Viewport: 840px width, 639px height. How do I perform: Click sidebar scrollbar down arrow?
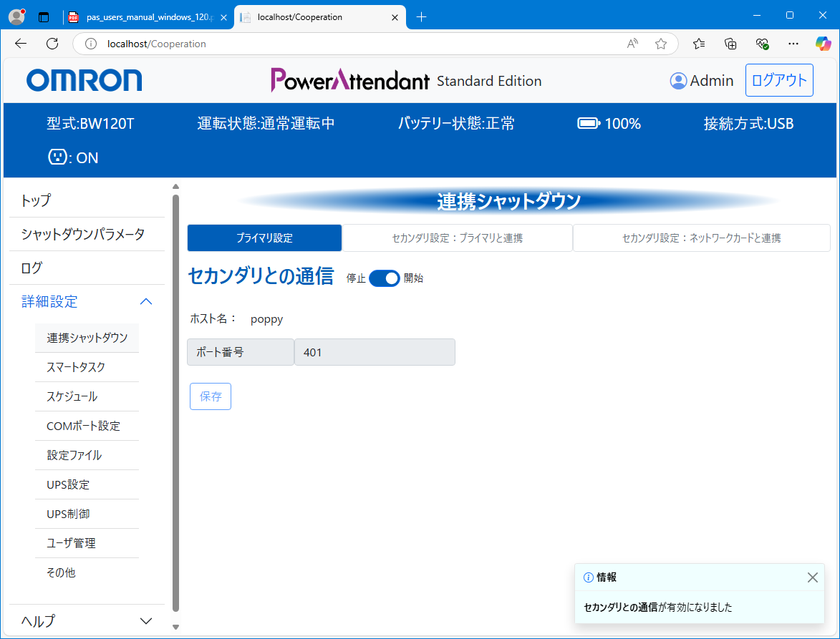(x=175, y=627)
